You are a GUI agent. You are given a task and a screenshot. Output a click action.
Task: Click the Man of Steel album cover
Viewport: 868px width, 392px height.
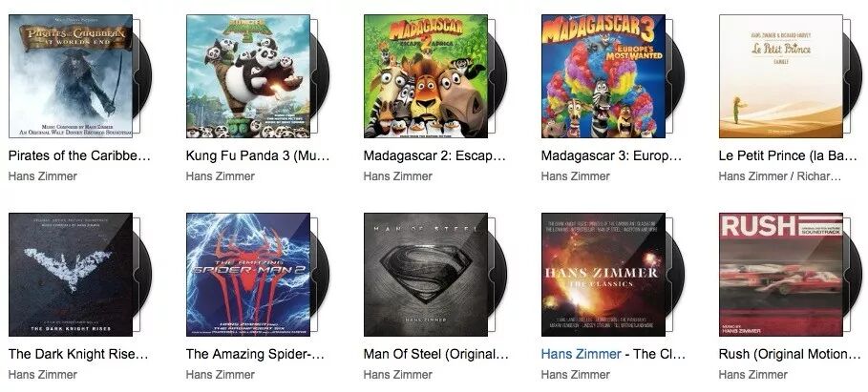(x=426, y=275)
